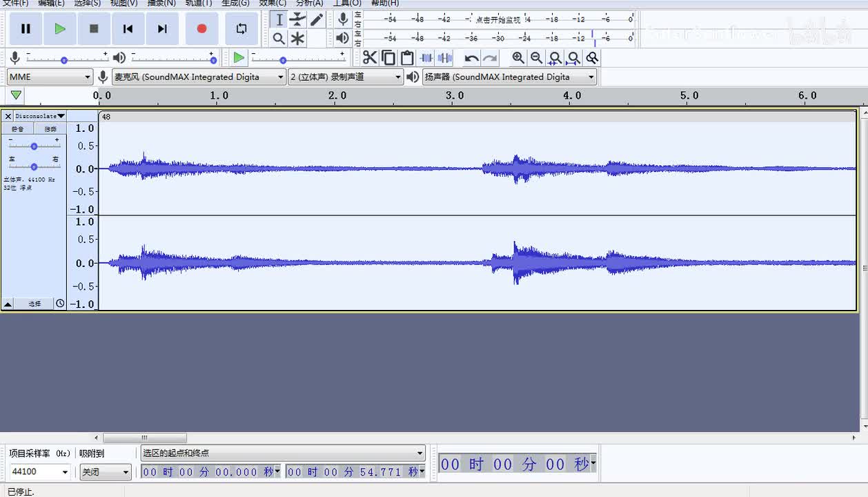Open the 编辑(E) menu
The height and width of the screenshot is (497, 868).
tap(51, 3)
